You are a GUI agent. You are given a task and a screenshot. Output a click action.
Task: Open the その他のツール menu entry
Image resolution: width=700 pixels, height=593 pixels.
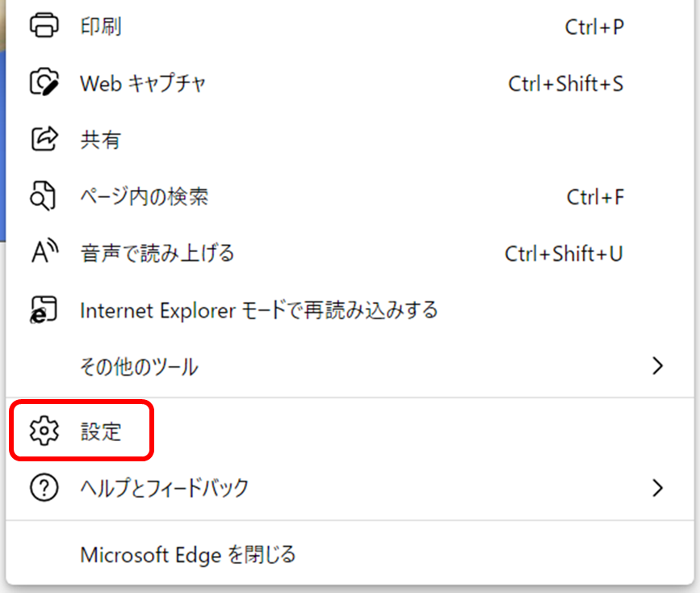click(x=350, y=367)
